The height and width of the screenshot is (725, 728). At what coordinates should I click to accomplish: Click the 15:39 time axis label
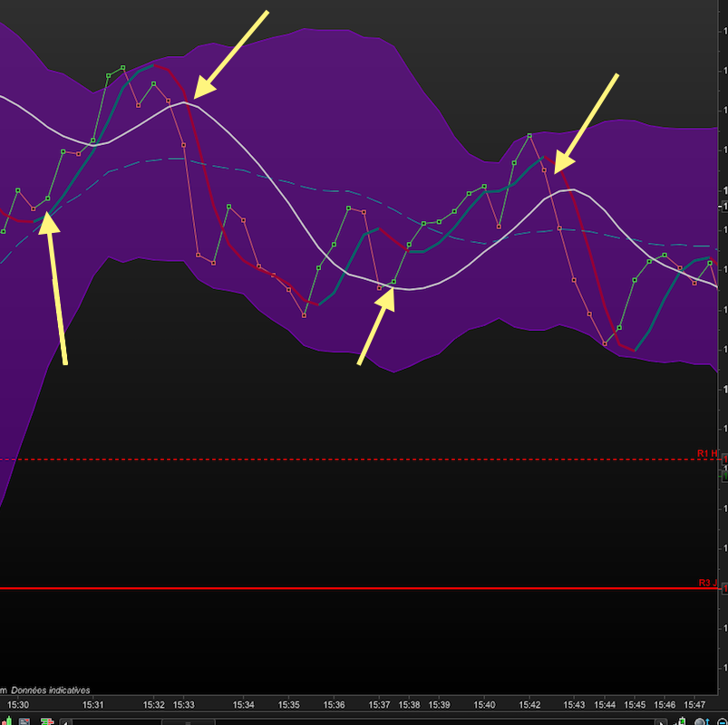coord(439,704)
